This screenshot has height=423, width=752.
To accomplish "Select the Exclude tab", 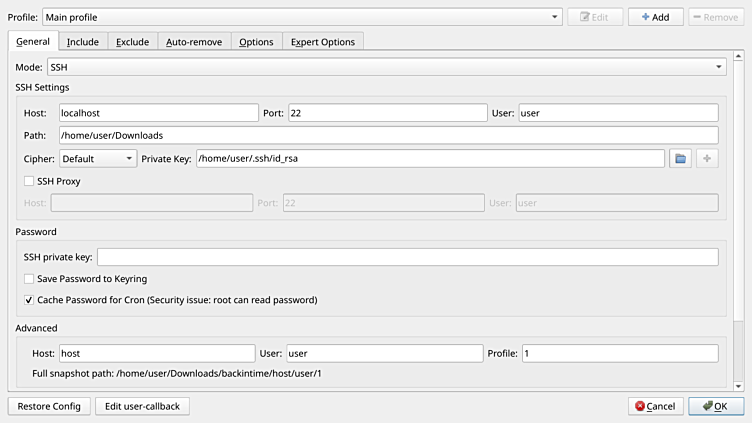I will [132, 42].
